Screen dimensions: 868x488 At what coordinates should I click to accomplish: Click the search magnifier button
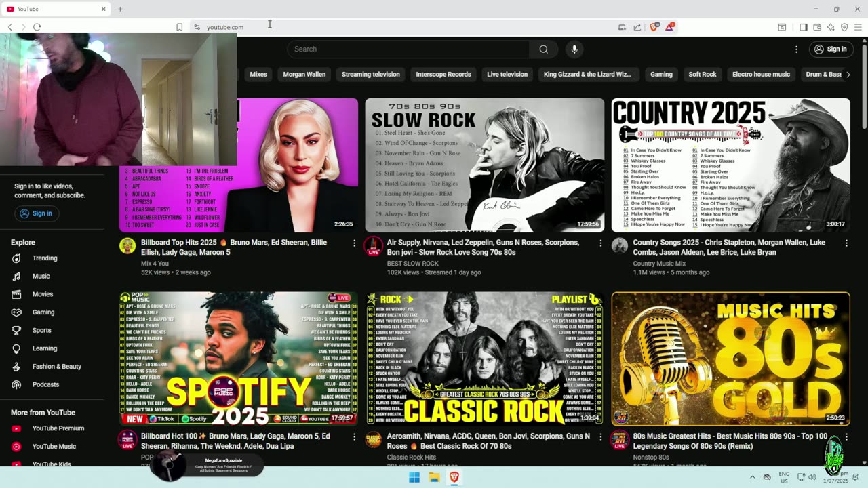tap(543, 49)
